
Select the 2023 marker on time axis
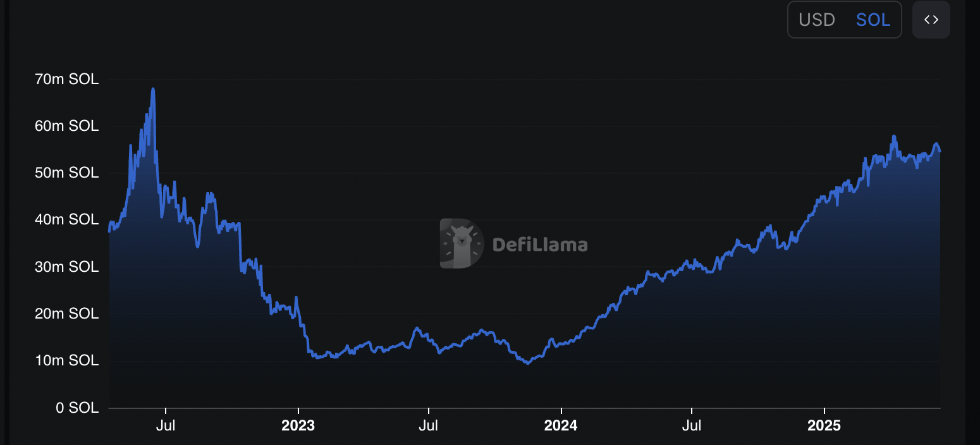click(298, 426)
